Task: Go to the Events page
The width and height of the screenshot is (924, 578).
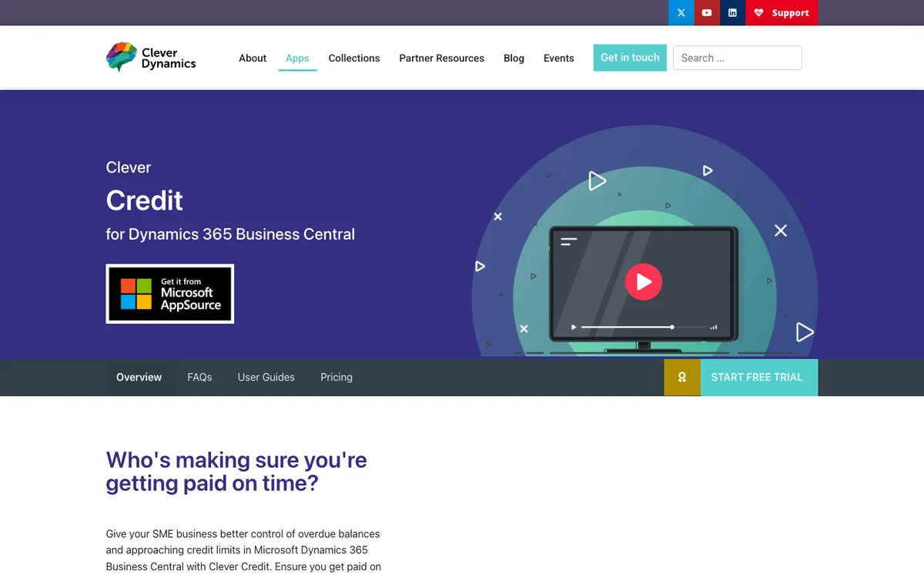Action: click(559, 58)
